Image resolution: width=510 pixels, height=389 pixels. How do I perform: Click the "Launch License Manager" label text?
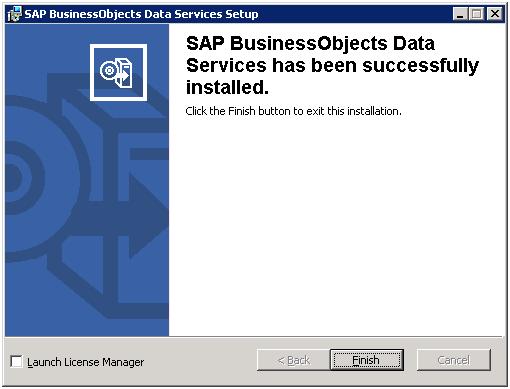pos(85,362)
